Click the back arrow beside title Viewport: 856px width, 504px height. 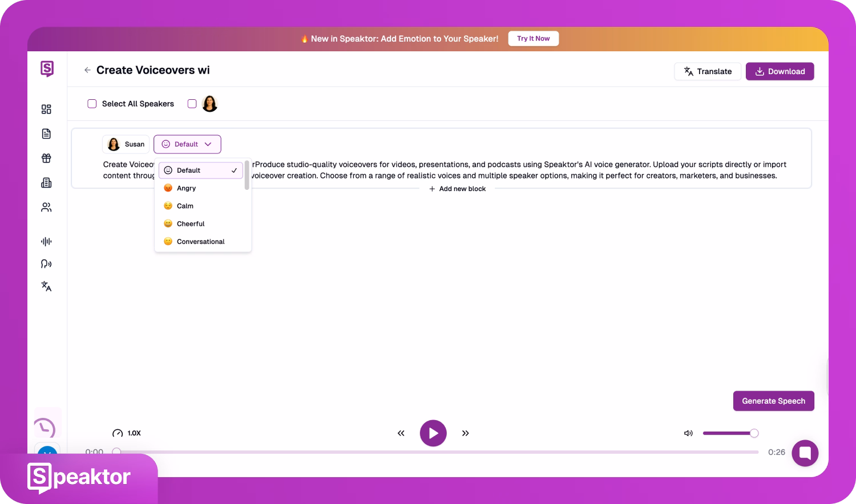[x=87, y=70]
